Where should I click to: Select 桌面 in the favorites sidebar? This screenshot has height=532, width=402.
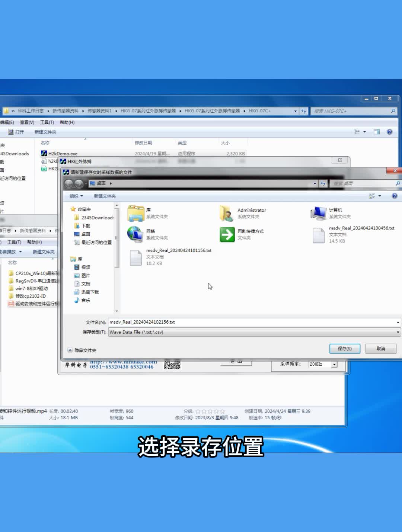86,234
